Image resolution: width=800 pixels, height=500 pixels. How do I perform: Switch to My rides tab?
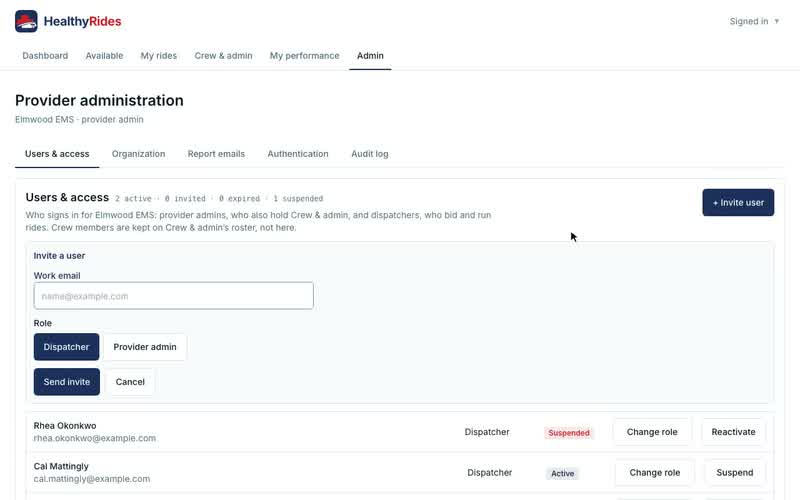point(159,56)
